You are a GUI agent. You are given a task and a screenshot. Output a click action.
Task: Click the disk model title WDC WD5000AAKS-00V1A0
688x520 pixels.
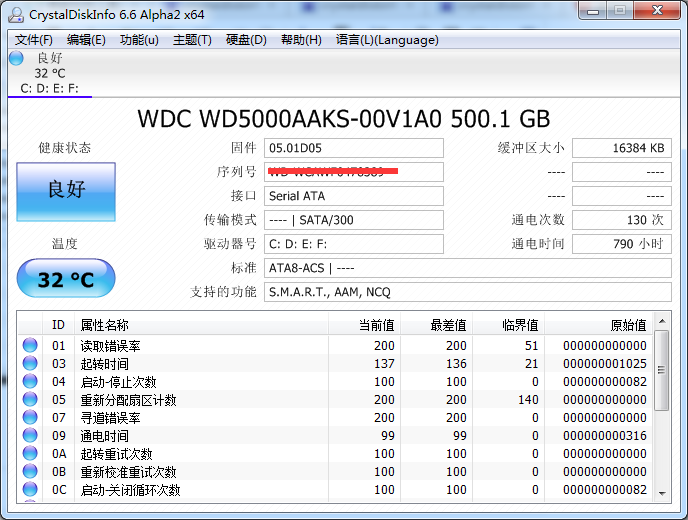pyautogui.click(x=290, y=119)
